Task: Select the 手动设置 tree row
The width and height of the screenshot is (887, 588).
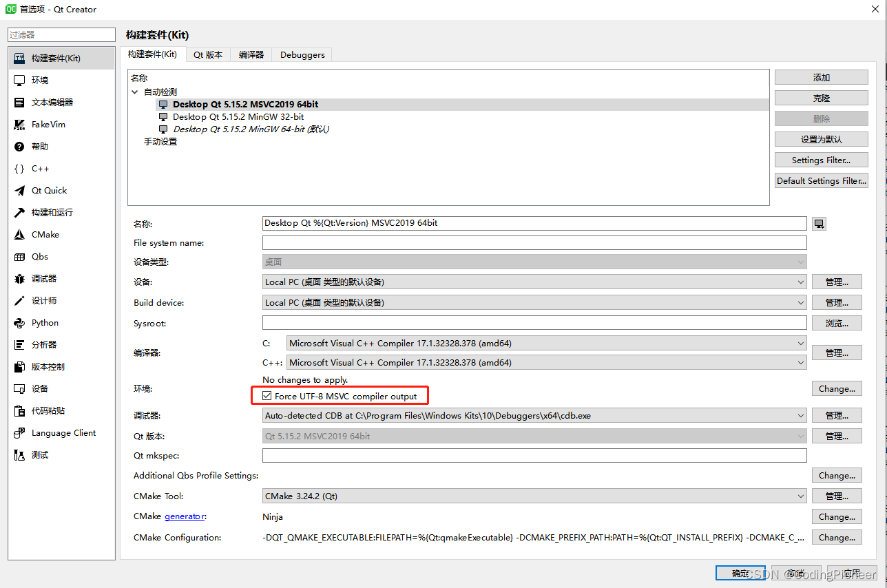Action: (x=160, y=141)
